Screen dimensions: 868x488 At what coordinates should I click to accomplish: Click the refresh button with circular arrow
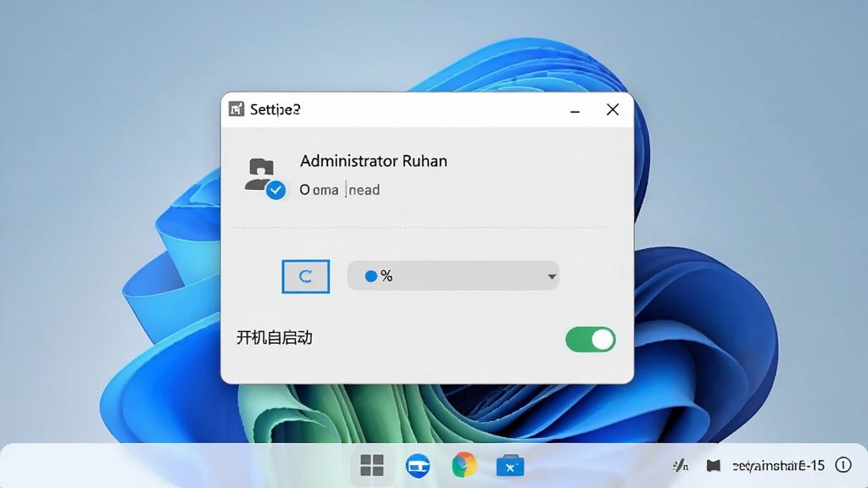tap(305, 276)
